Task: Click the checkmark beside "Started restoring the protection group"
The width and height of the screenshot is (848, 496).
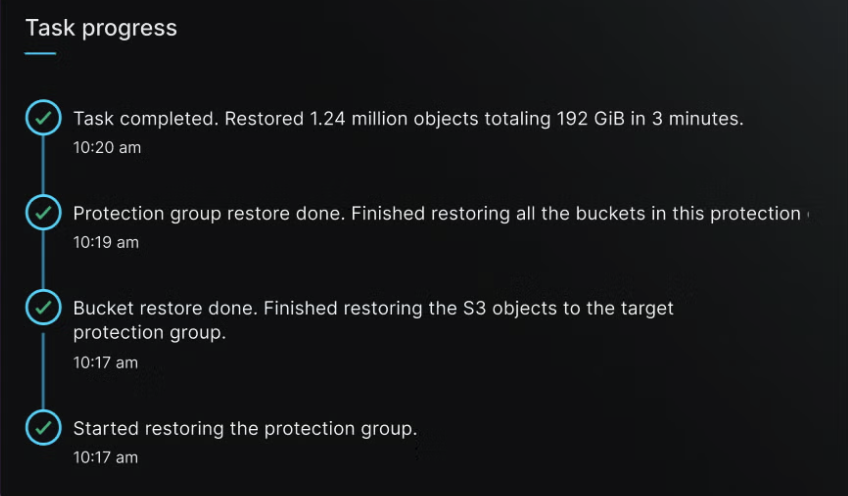Action: [42, 428]
